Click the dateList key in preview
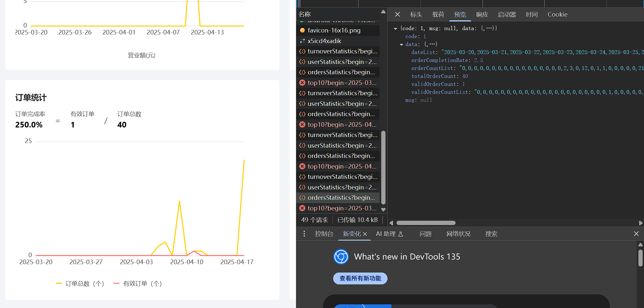The height and width of the screenshot is (308, 644). [423, 52]
